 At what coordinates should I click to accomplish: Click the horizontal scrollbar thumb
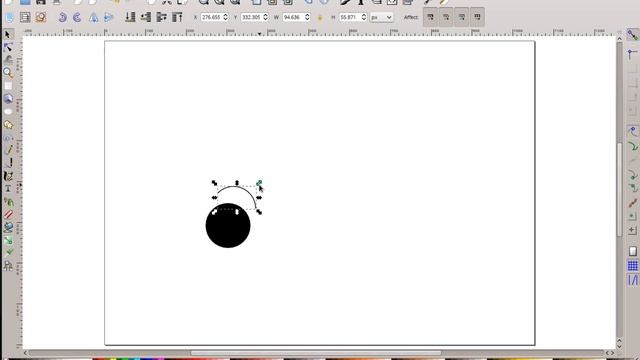(316, 353)
